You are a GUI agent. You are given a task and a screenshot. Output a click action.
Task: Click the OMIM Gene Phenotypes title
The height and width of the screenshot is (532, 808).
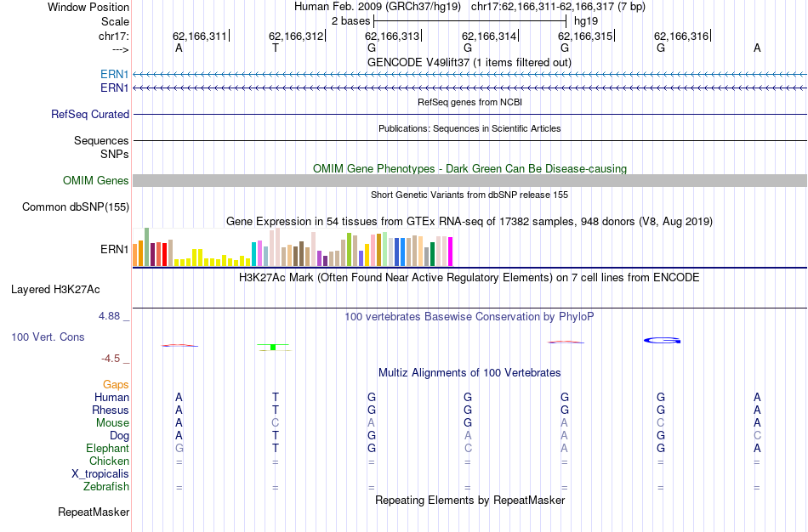click(x=470, y=168)
